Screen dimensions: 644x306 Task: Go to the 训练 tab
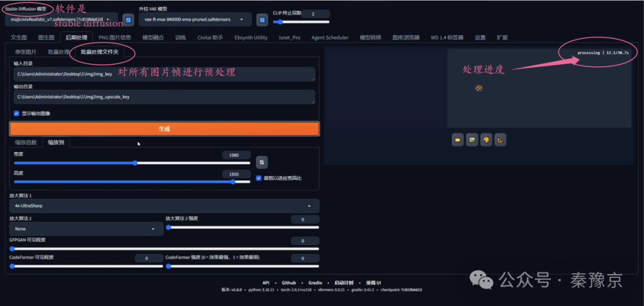point(181,38)
